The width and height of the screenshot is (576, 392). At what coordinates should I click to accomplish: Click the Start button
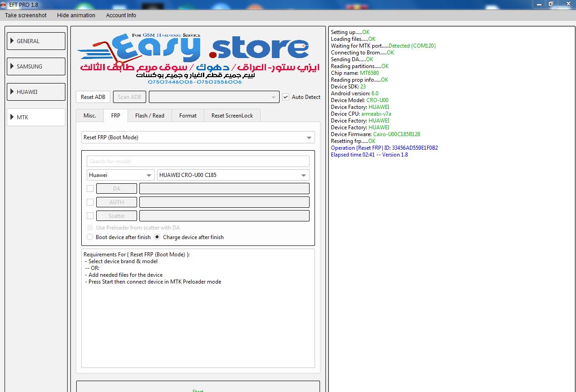[x=198, y=387]
